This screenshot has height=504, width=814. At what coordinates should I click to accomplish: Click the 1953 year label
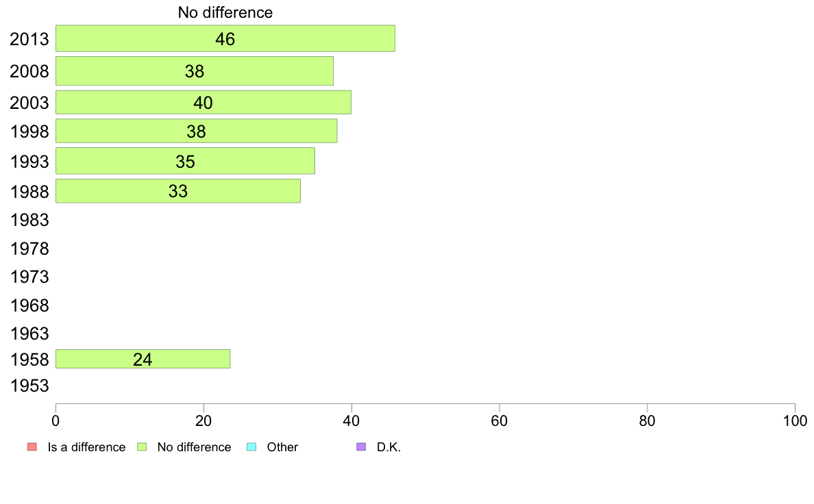click(29, 386)
